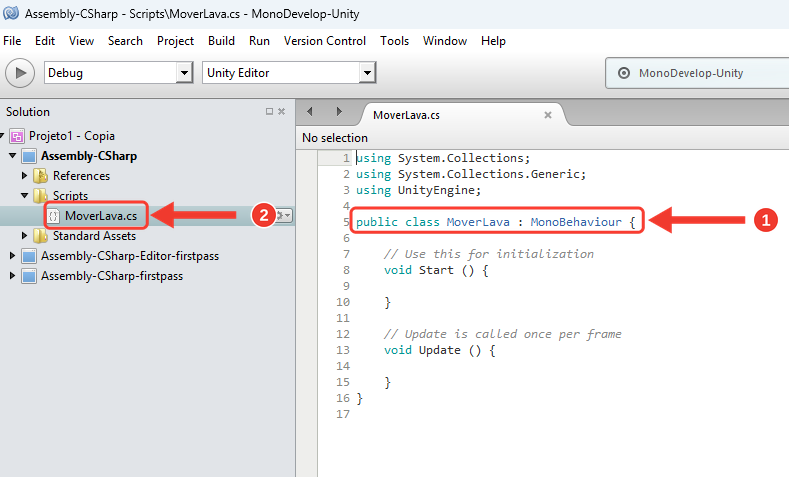
Task: Click the Run play button in toolbar
Action: [x=20, y=73]
